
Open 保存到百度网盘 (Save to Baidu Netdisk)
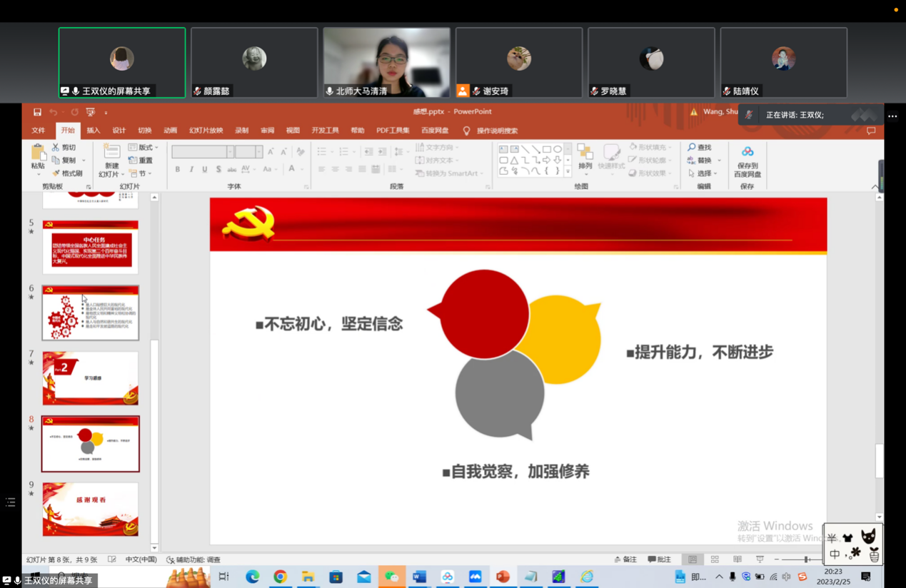tap(748, 158)
